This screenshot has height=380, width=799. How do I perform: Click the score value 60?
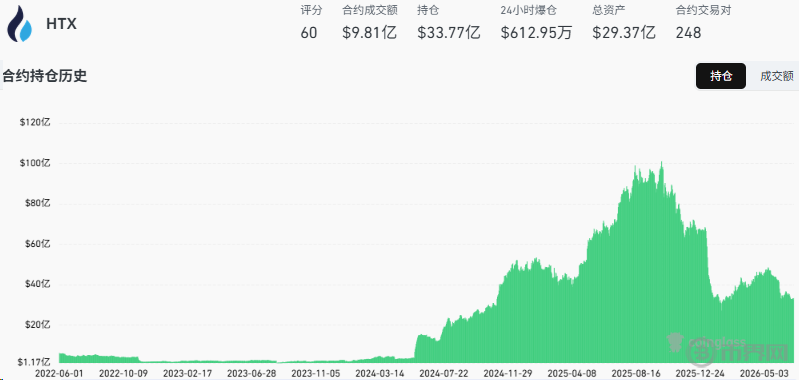pos(309,33)
